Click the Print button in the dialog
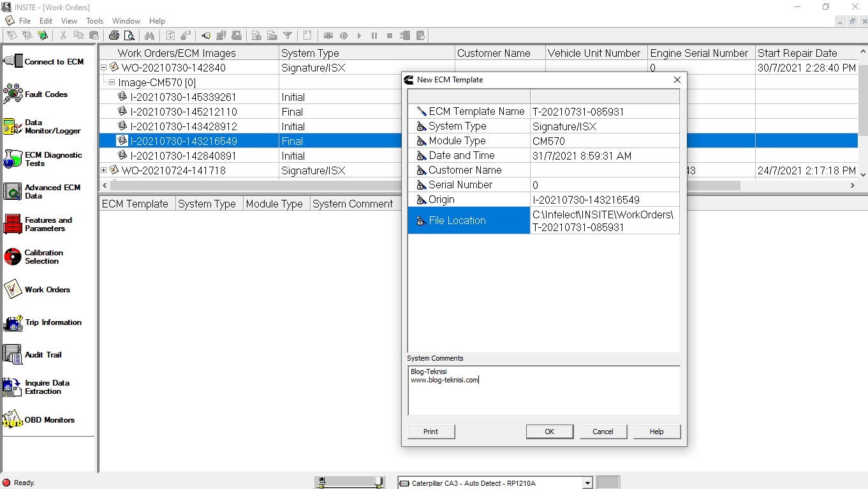The height and width of the screenshot is (489, 868). [x=430, y=432]
